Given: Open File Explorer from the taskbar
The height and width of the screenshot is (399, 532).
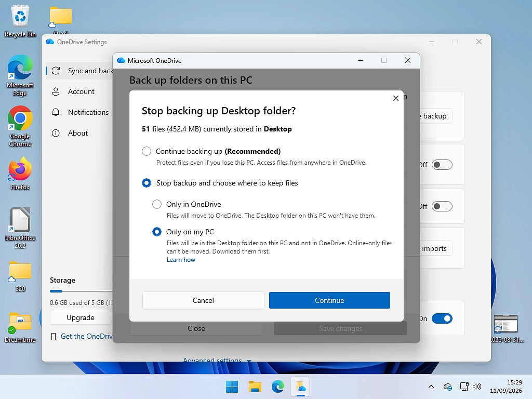Looking at the screenshot, I should tap(255, 387).
